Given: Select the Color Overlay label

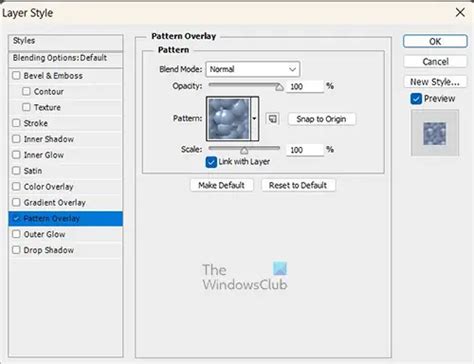Looking at the screenshot, I should coord(48,187).
